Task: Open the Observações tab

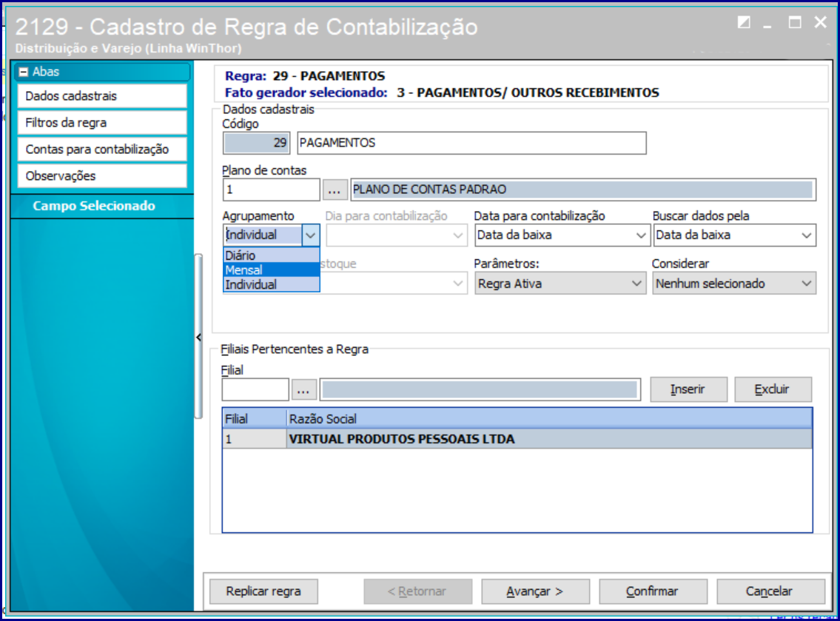Action: click(102, 175)
